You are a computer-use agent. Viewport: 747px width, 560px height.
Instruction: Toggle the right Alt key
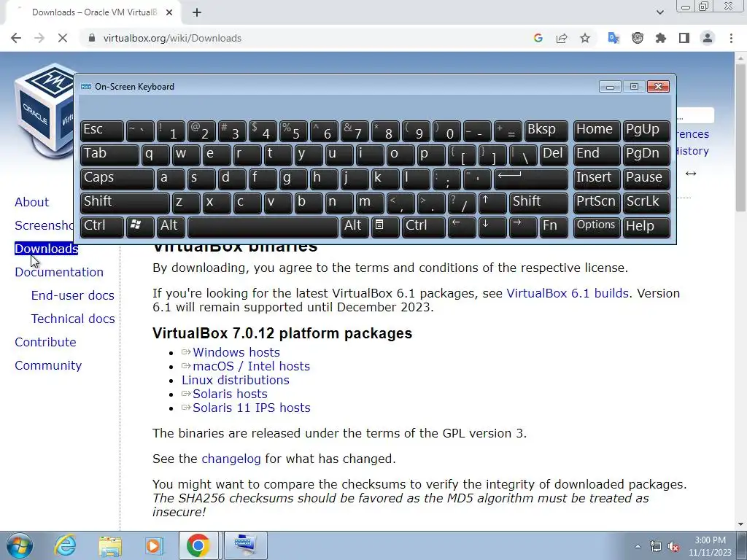coord(355,226)
